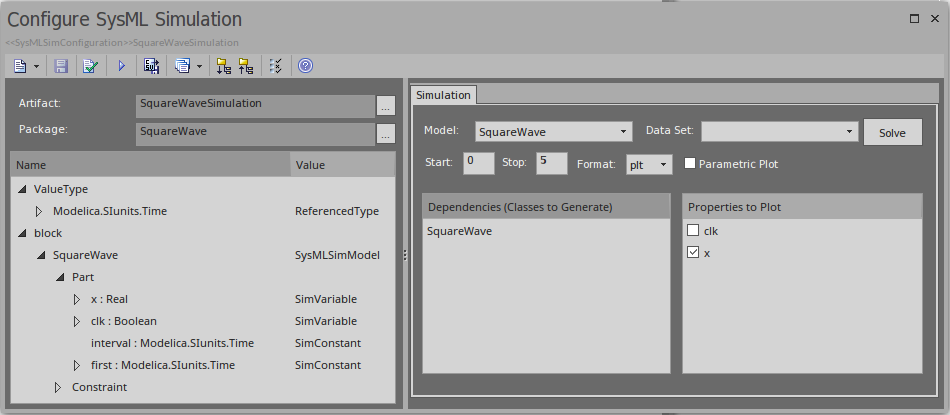Enable the clk property checkbox
This screenshot has width=950, height=415.
tap(694, 231)
